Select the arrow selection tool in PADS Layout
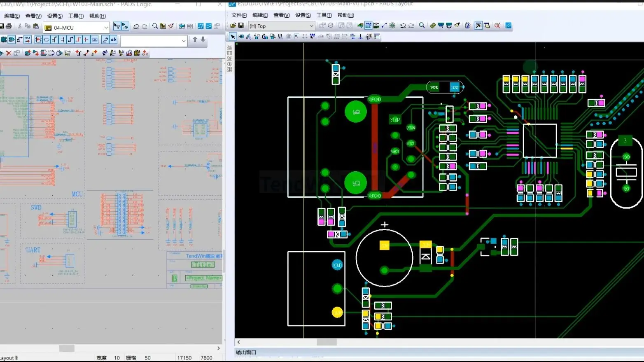Screen dimensions: 644x362 [x=233, y=36]
